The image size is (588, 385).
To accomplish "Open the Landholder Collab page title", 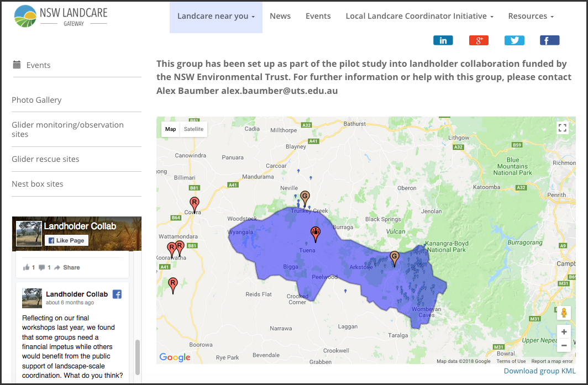I will pos(80,226).
